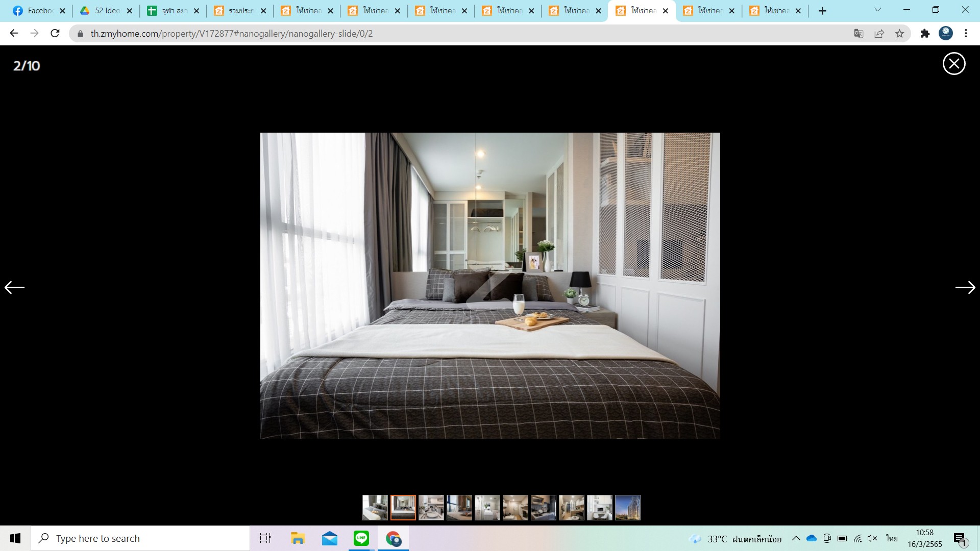The width and height of the screenshot is (980, 551).
Task: Select the fourth room thumbnail
Action: (x=459, y=507)
